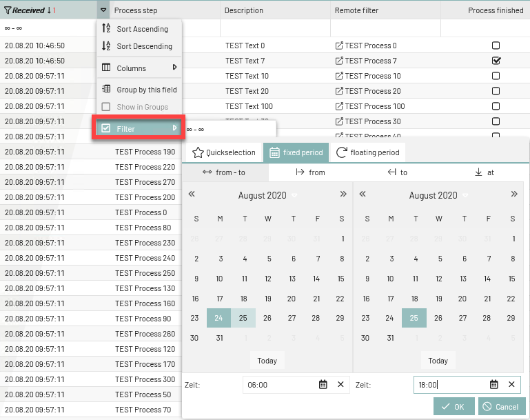Click the filter submenu infinity range field

[230, 129]
